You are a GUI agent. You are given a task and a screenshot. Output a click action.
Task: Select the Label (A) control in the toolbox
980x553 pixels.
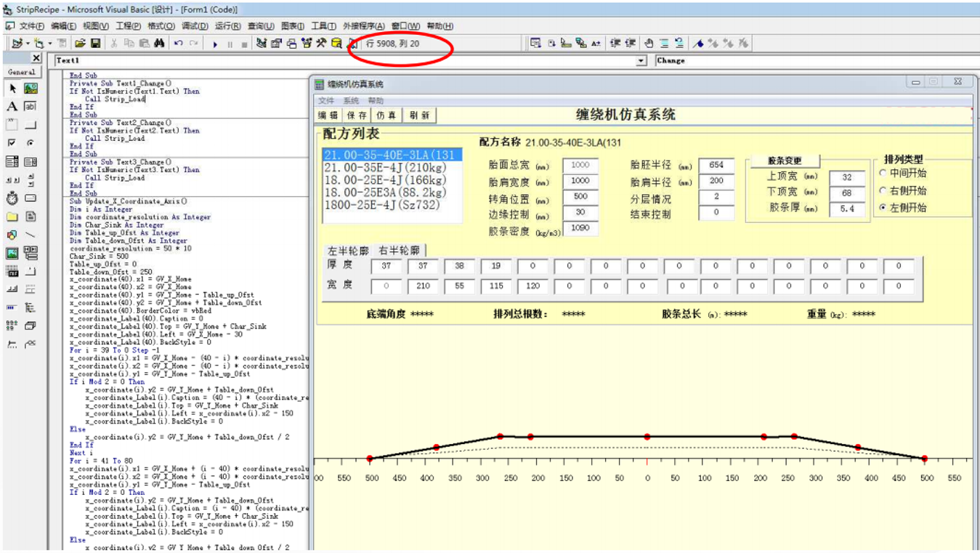tap(12, 106)
